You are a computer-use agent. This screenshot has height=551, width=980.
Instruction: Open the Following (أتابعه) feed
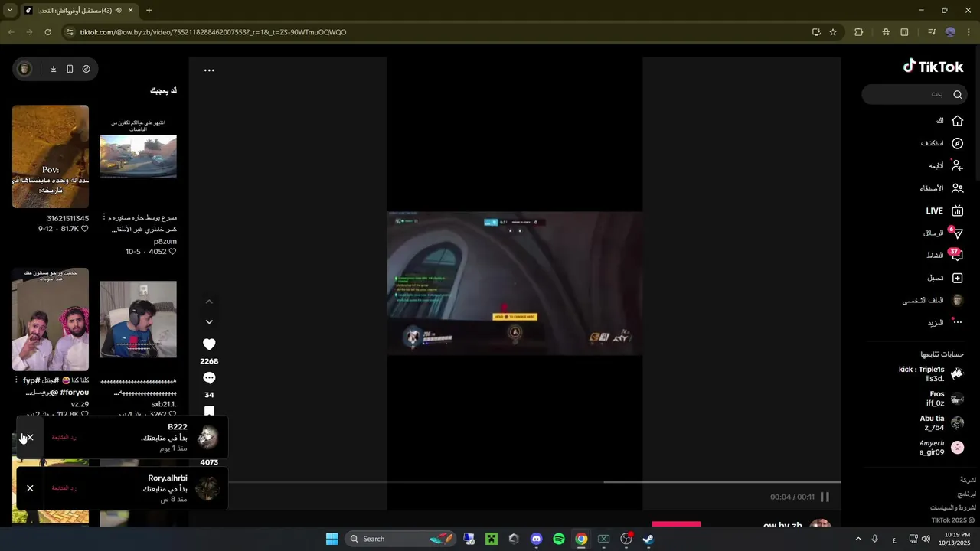click(946, 165)
